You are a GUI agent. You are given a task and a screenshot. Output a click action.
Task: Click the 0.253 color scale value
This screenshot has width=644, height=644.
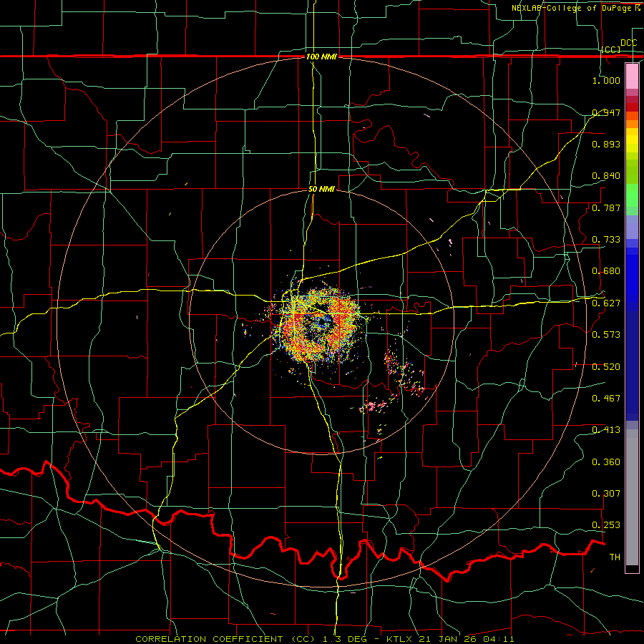point(606,525)
